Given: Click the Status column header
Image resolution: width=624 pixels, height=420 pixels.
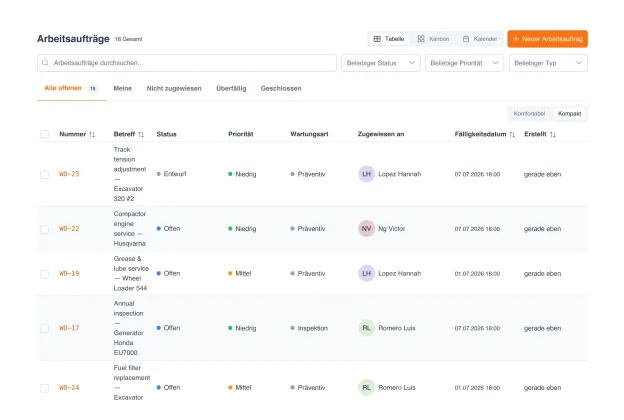Looking at the screenshot, I should (166, 134).
